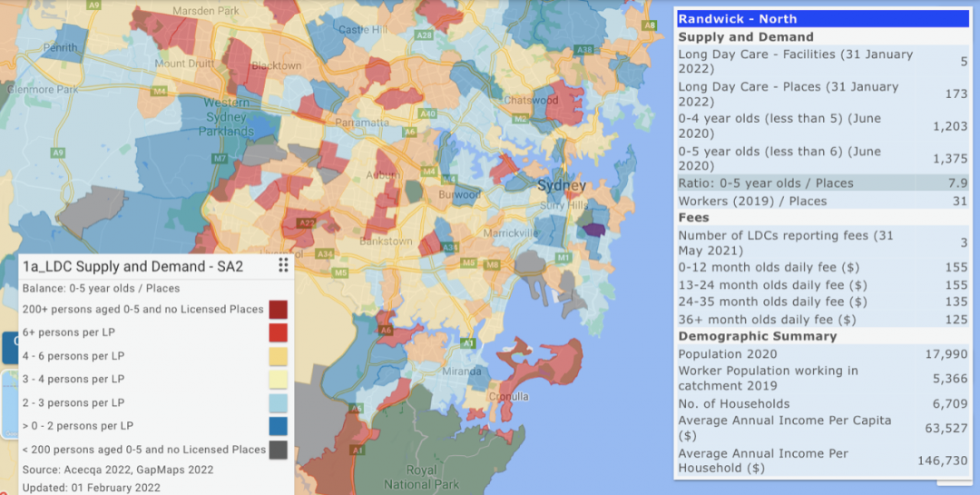
Task: Click the dark red 200+ persons legend swatch
Action: tap(278, 310)
